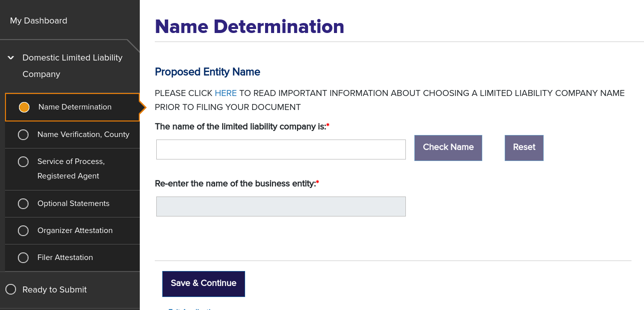Select the Filer Attestation sidebar step

point(65,257)
